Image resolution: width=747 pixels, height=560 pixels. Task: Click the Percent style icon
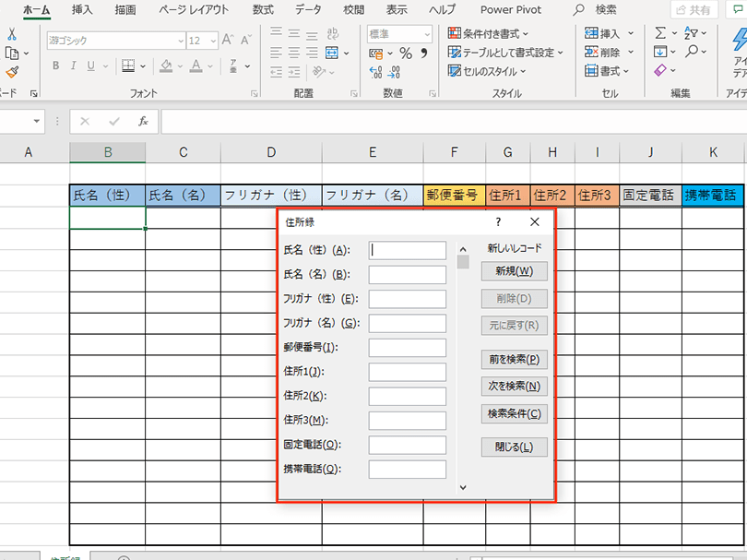pyautogui.click(x=406, y=54)
